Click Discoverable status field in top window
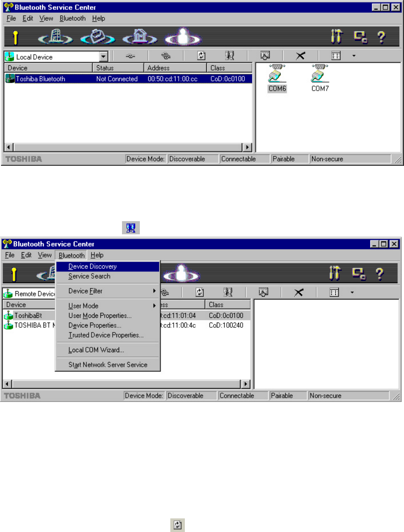This screenshot has width=404, height=532. click(x=192, y=159)
